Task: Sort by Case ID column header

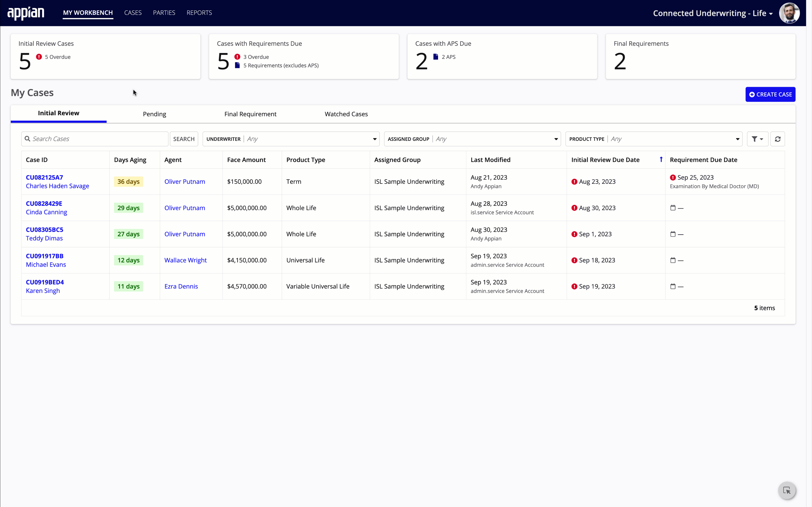Action: [37, 160]
